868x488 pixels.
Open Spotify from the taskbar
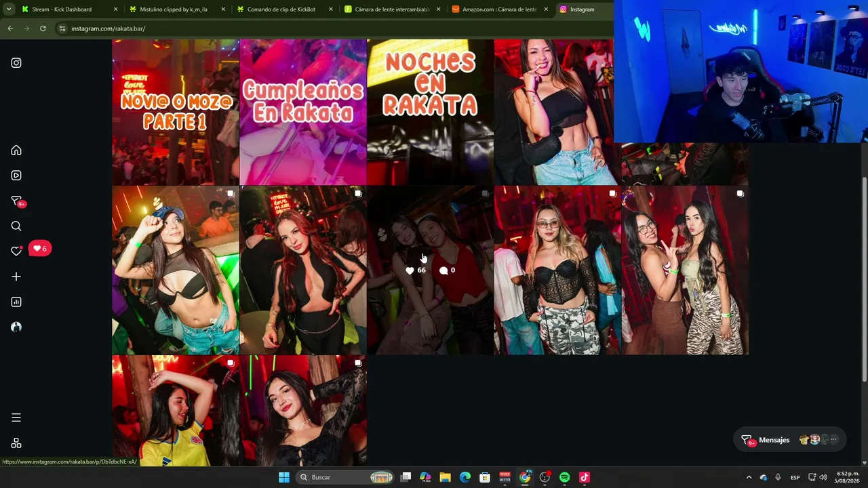tap(565, 477)
